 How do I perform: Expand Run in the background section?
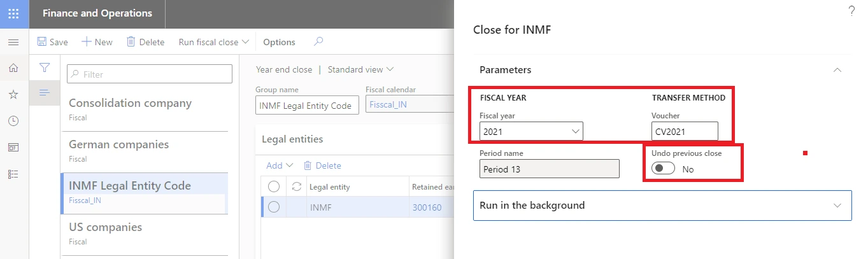tap(662, 206)
